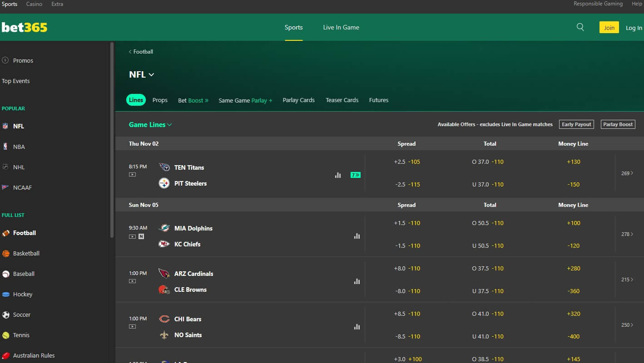Open 250 more markets for Bears game
The image size is (644, 363).
pyautogui.click(x=627, y=325)
